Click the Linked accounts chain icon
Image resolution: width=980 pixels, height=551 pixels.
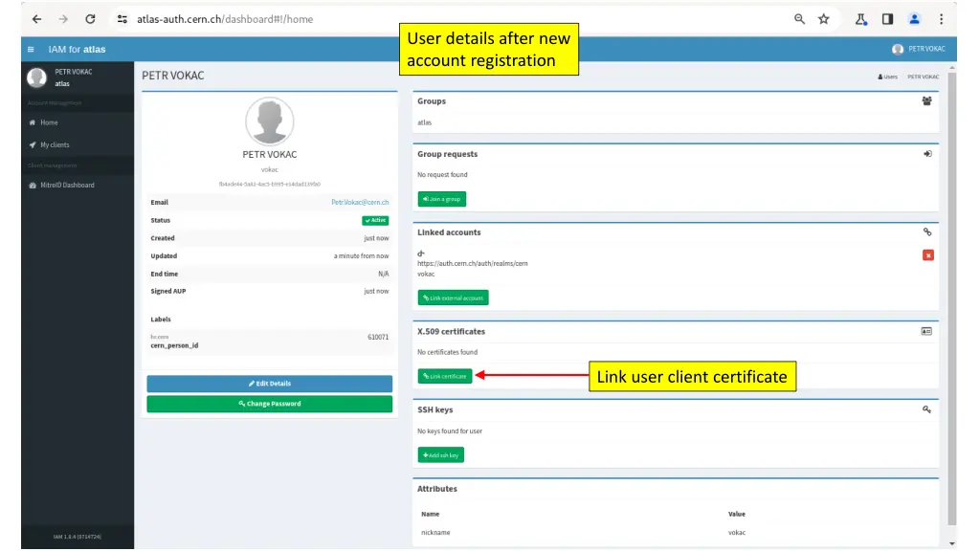pos(927,231)
